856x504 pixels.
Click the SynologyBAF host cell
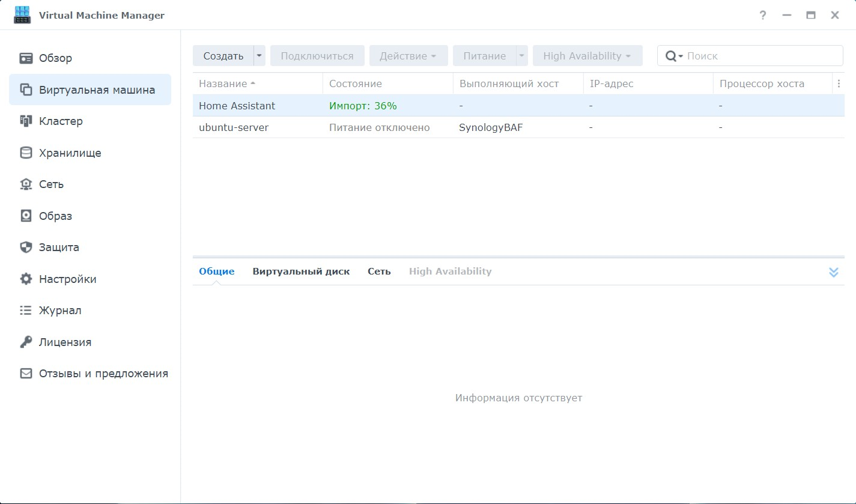tap(491, 127)
